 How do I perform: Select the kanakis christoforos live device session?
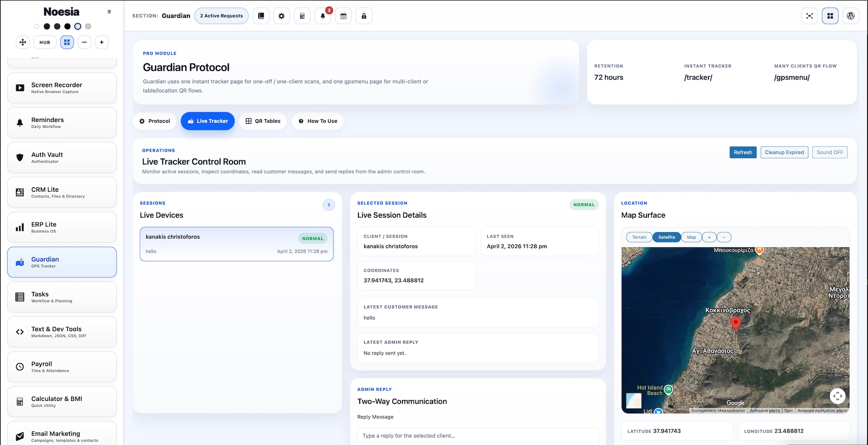click(237, 244)
